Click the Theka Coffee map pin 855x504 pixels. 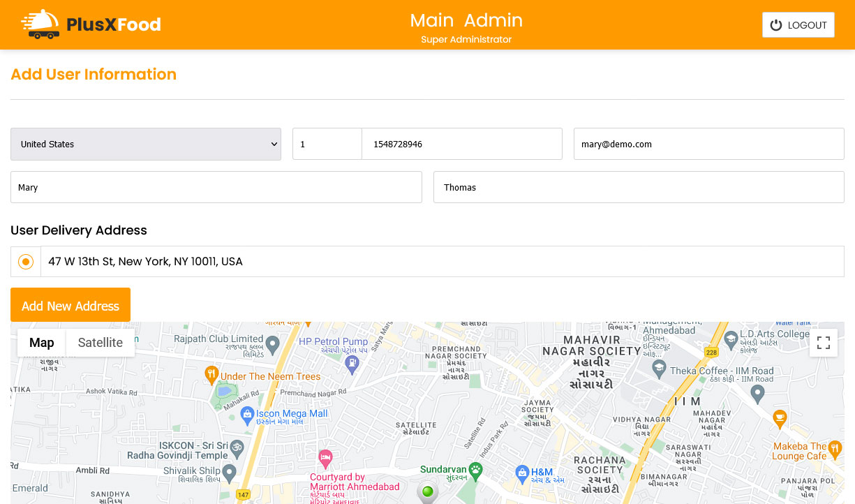coord(659,369)
